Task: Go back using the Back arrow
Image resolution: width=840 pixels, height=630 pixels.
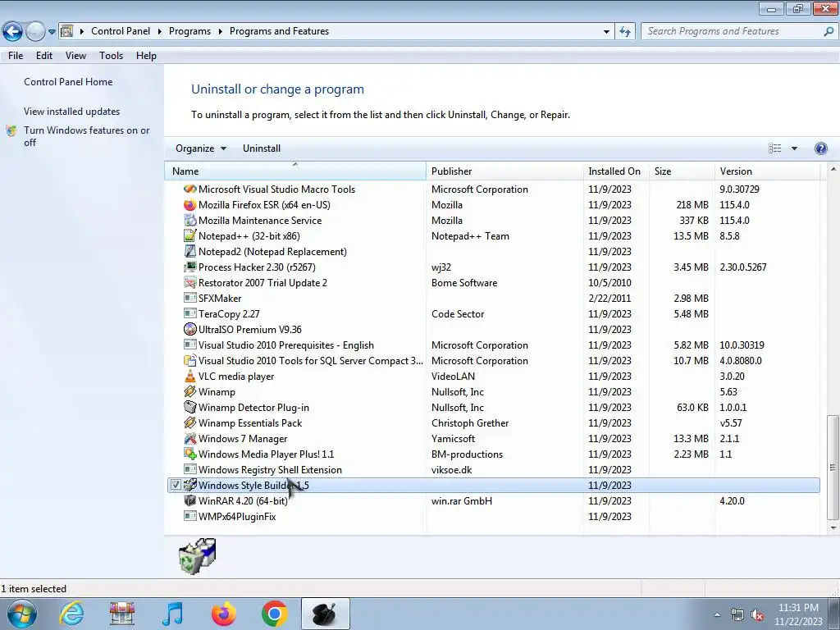Action: [x=12, y=32]
